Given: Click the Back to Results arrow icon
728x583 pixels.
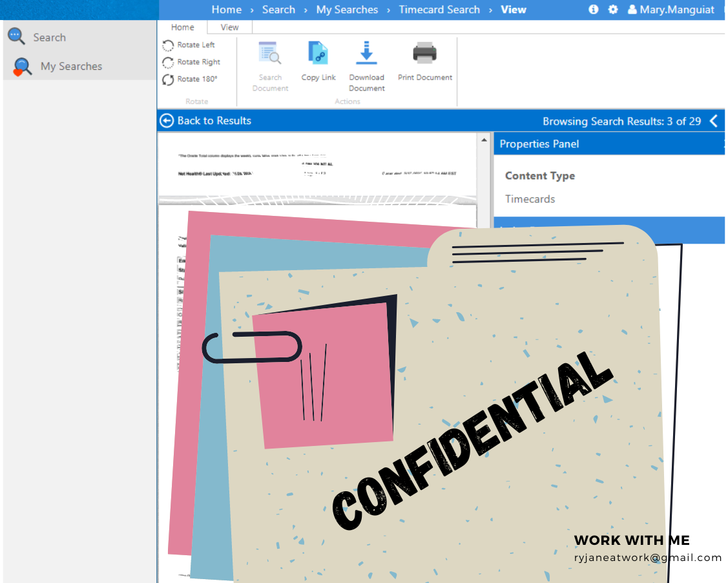Looking at the screenshot, I should click(167, 121).
